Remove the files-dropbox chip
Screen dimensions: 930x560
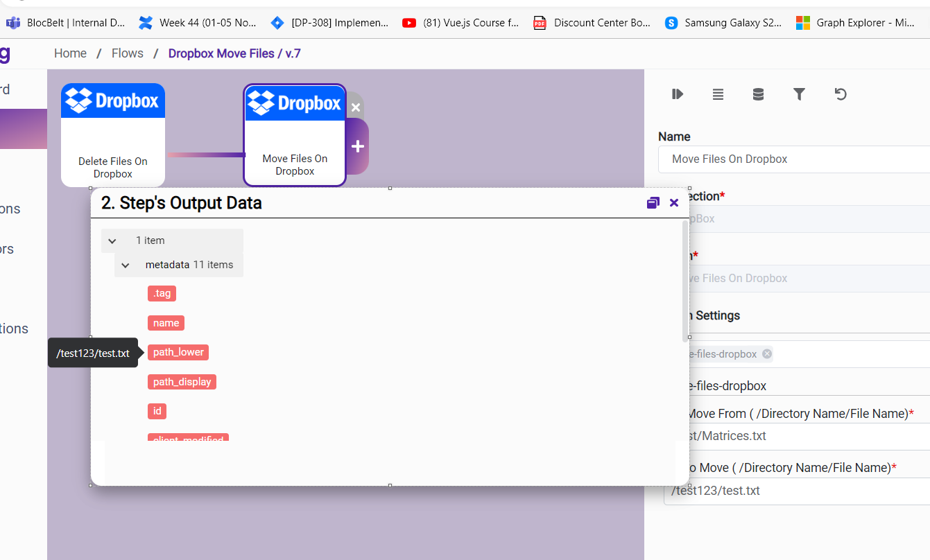766,354
